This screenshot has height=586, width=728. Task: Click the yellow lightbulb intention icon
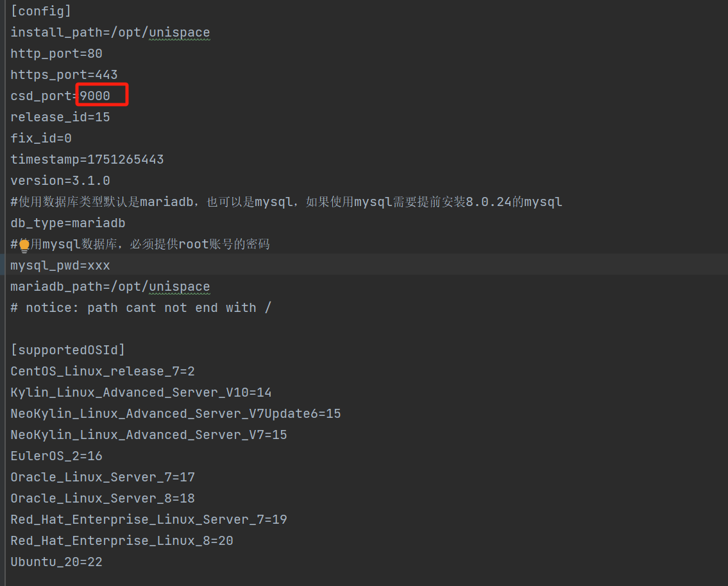click(x=24, y=245)
